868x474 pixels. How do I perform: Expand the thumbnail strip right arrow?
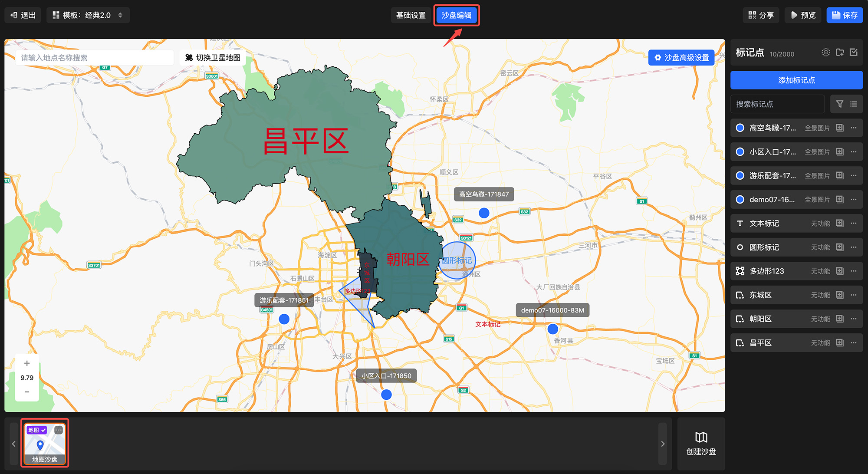(x=662, y=444)
